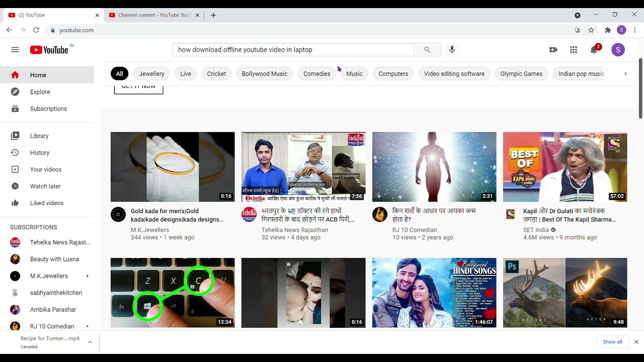The width and height of the screenshot is (644, 362).
Task: Open Watch later in sidebar
Action: tap(47, 187)
